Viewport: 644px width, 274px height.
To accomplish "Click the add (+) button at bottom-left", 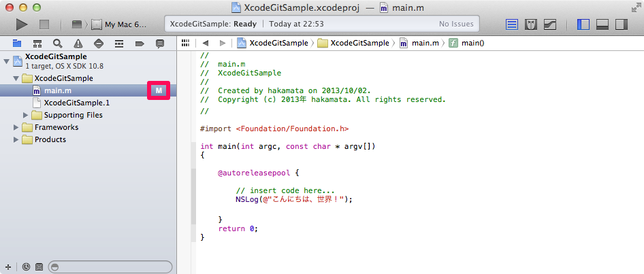I will click(8, 267).
